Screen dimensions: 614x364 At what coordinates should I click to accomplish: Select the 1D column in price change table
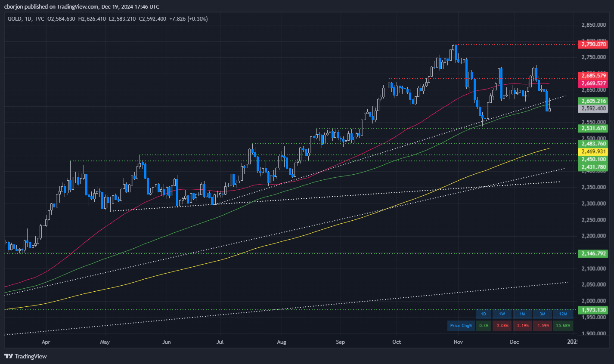(484, 314)
